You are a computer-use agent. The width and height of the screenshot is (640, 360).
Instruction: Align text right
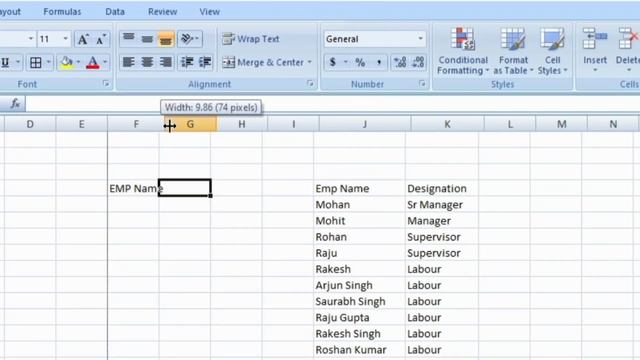click(165, 62)
